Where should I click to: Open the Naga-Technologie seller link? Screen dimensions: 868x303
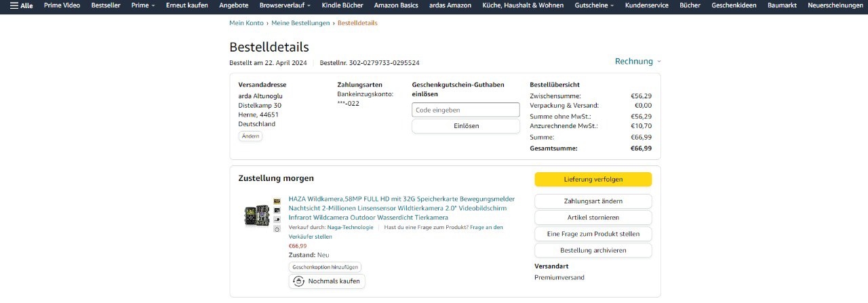pyautogui.click(x=355, y=228)
